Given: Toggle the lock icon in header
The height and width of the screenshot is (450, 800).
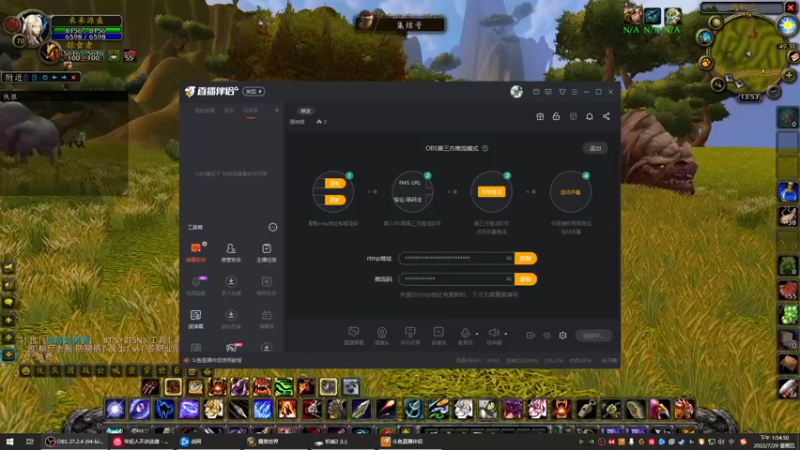Looking at the screenshot, I should tap(556, 116).
